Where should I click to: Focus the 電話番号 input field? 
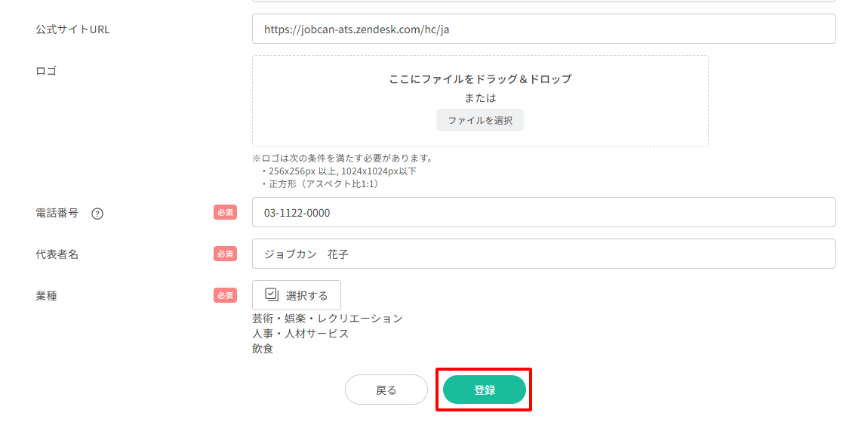(x=543, y=213)
